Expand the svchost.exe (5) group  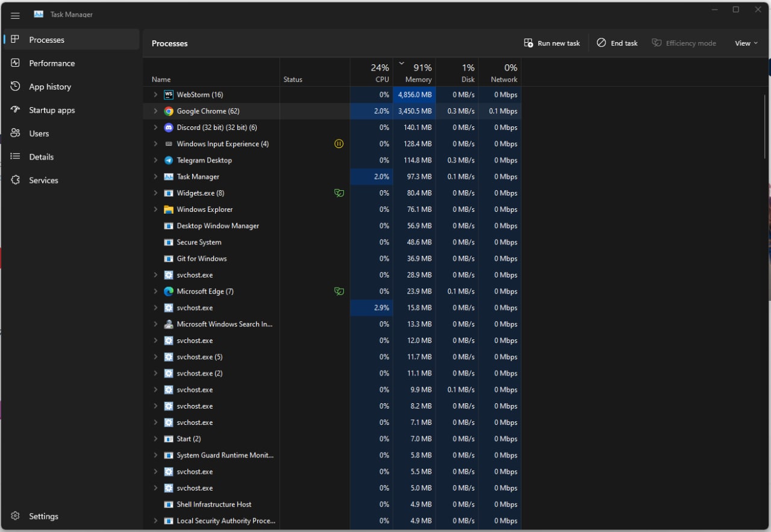pos(155,357)
